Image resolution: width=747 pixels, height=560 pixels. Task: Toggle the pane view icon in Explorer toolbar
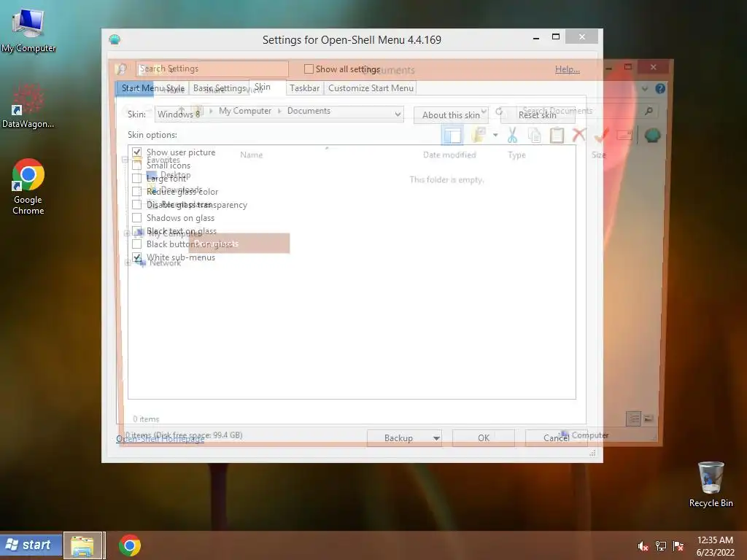pos(452,135)
